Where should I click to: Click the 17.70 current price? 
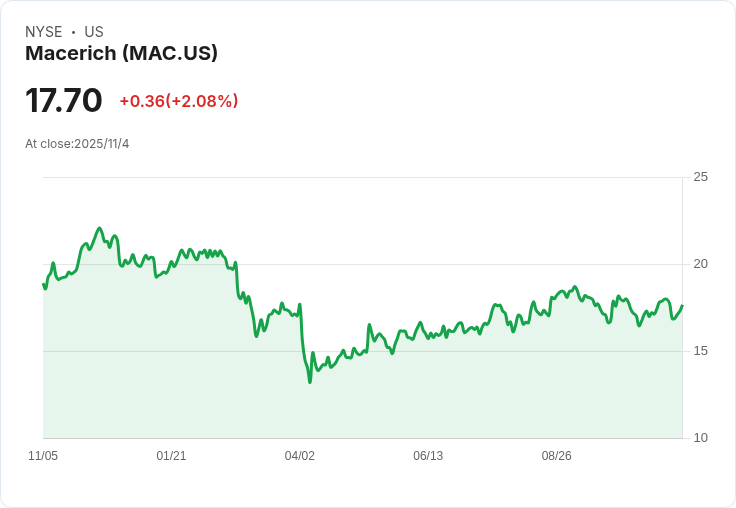(64, 101)
